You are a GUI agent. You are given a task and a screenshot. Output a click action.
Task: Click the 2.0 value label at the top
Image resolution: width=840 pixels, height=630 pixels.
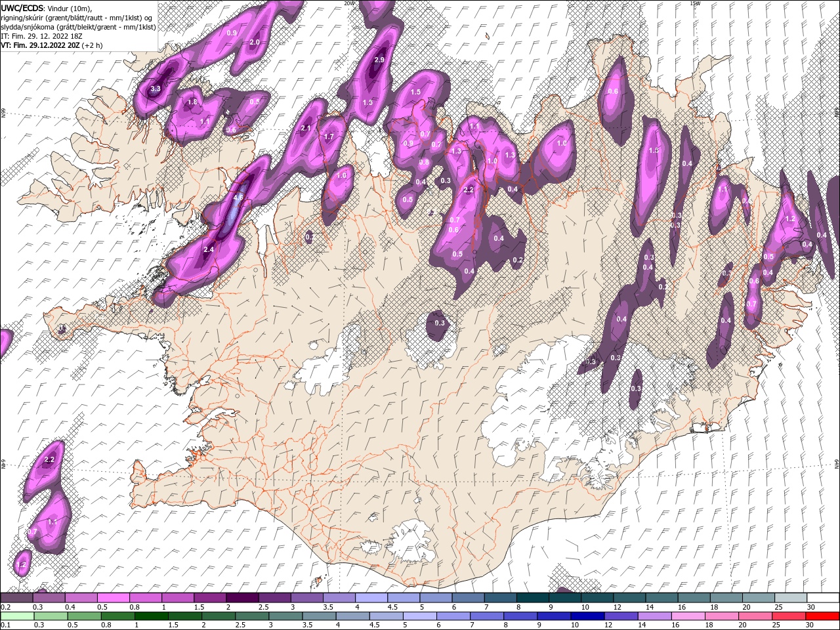255,42
